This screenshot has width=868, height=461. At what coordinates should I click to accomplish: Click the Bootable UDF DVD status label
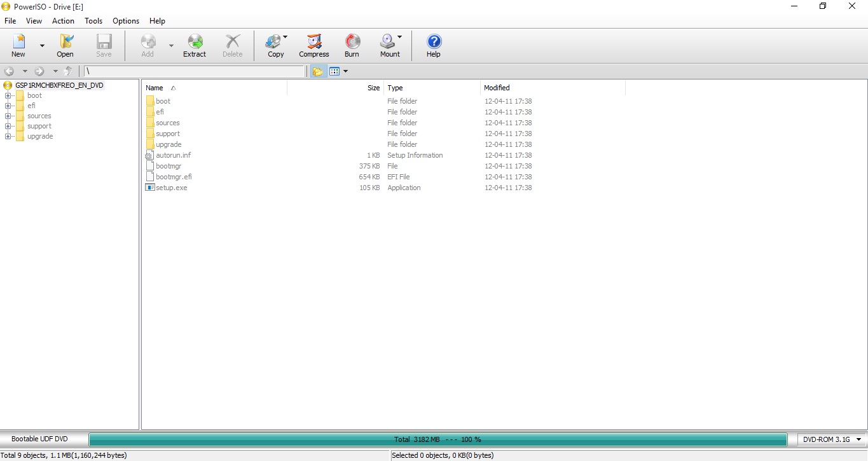coord(39,439)
